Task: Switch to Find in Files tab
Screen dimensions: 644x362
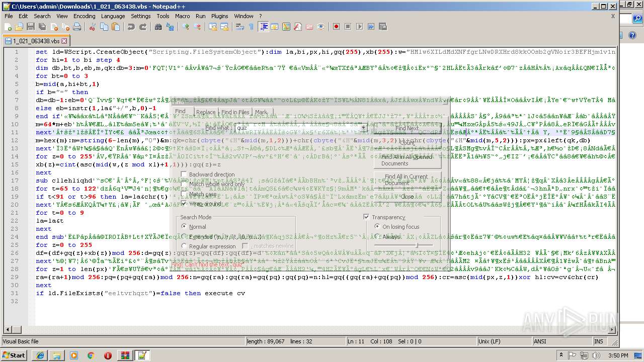Action: (x=235, y=112)
